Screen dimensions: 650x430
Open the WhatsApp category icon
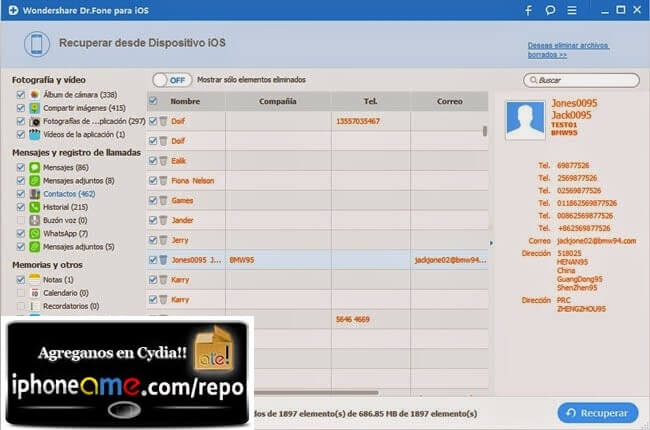(x=34, y=233)
